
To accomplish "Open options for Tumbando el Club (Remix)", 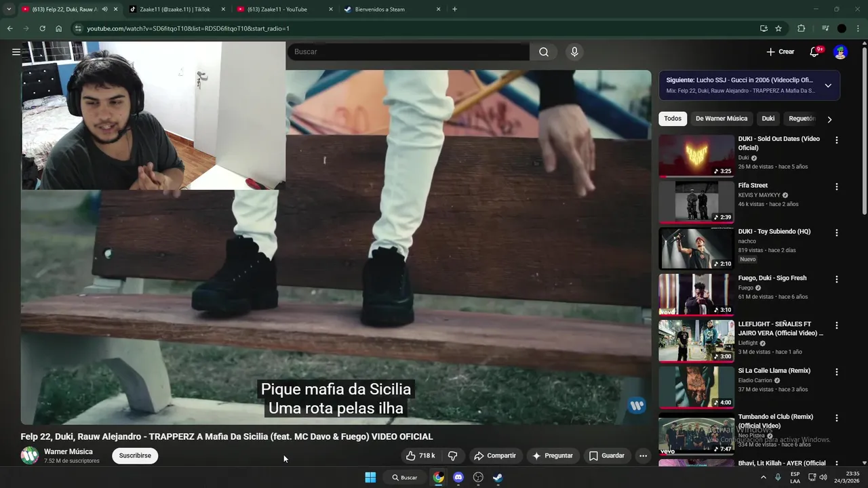I will pyautogui.click(x=836, y=418).
